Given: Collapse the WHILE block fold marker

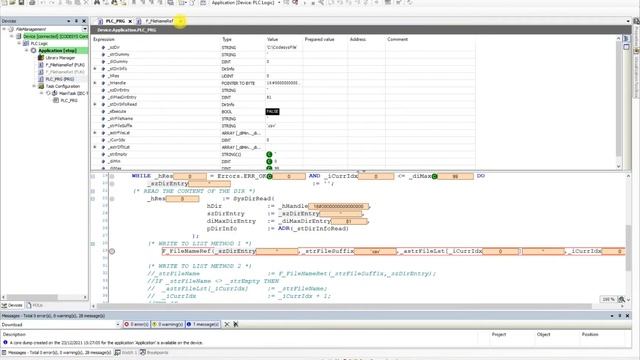Looking at the screenshot, I should coord(93,176).
